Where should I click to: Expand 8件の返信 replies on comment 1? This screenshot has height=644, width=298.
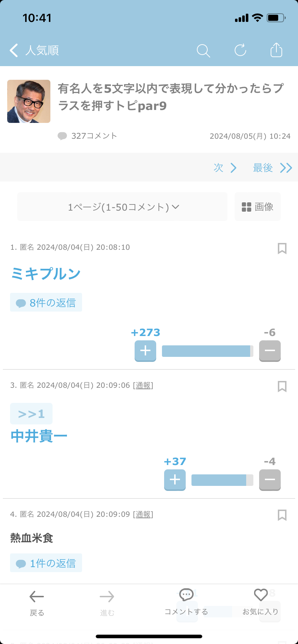pyautogui.click(x=46, y=302)
